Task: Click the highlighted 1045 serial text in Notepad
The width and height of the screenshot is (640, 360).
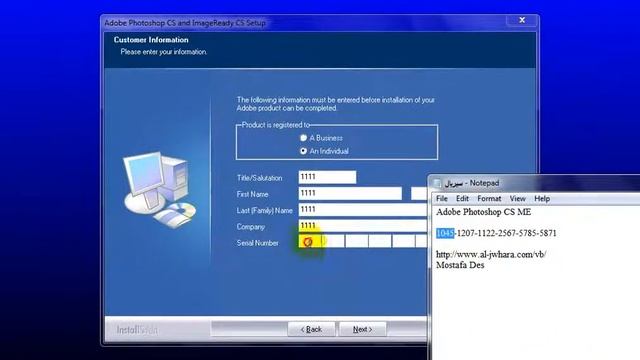Action: (x=445, y=233)
